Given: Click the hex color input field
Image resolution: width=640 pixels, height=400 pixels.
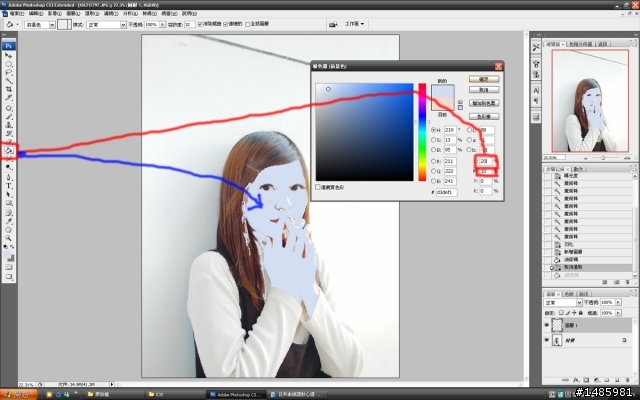Looking at the screenshot, I should 447,192.
